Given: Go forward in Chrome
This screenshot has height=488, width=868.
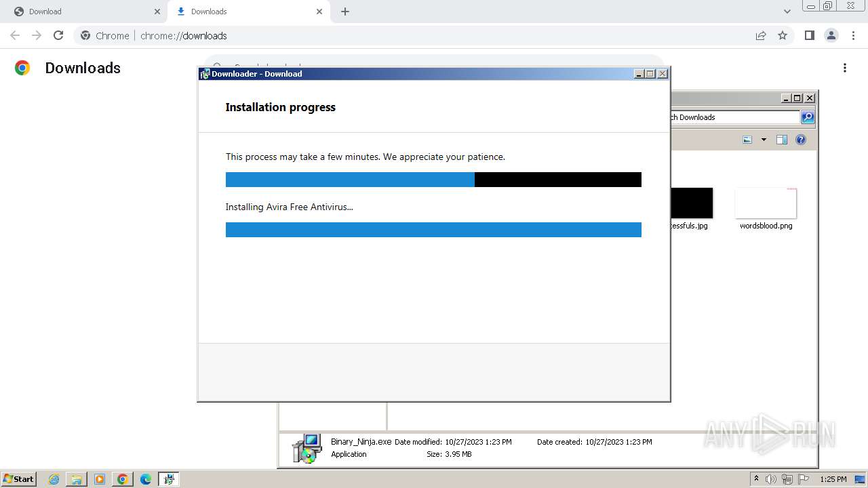Looking at the screenshot, I should [x=37, y=35].
